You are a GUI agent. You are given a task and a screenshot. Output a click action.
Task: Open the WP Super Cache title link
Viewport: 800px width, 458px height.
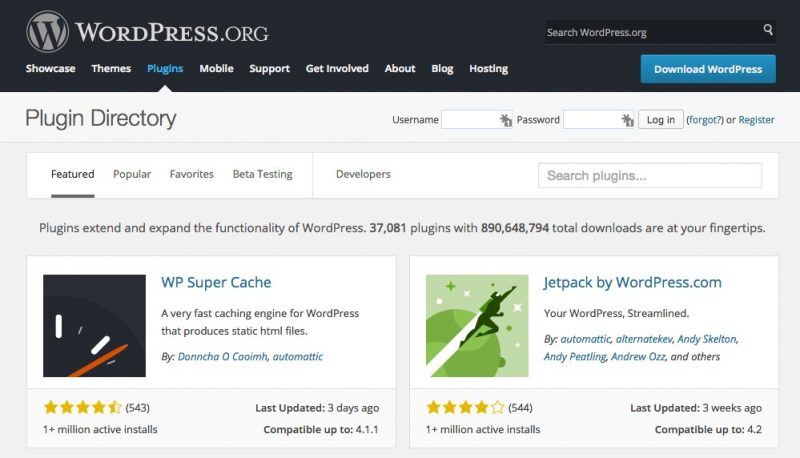click(216, 282)
